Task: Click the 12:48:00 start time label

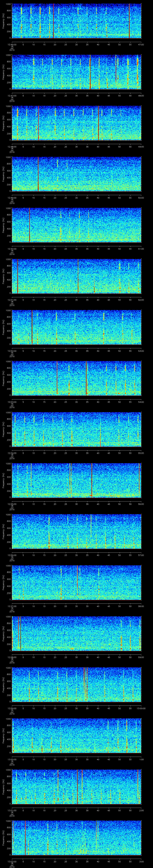Action: 12,147
